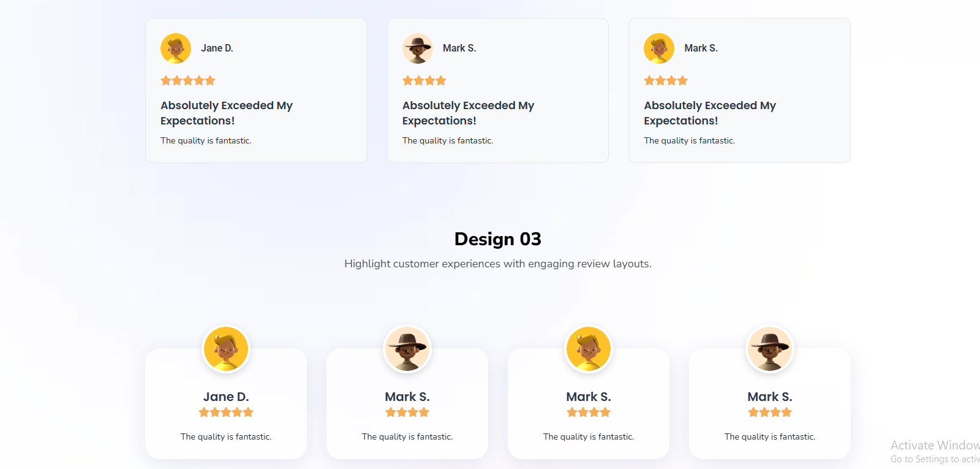Click the rightmost avatar in Design 03 row
Image resolution: width=980 pixels, height=469 pixels.
tap(769, 348)
